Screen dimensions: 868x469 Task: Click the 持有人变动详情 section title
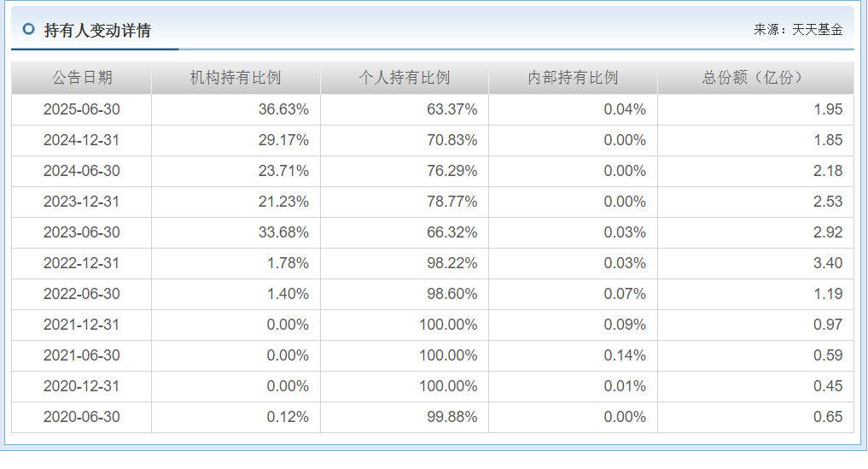coord(97,30)
